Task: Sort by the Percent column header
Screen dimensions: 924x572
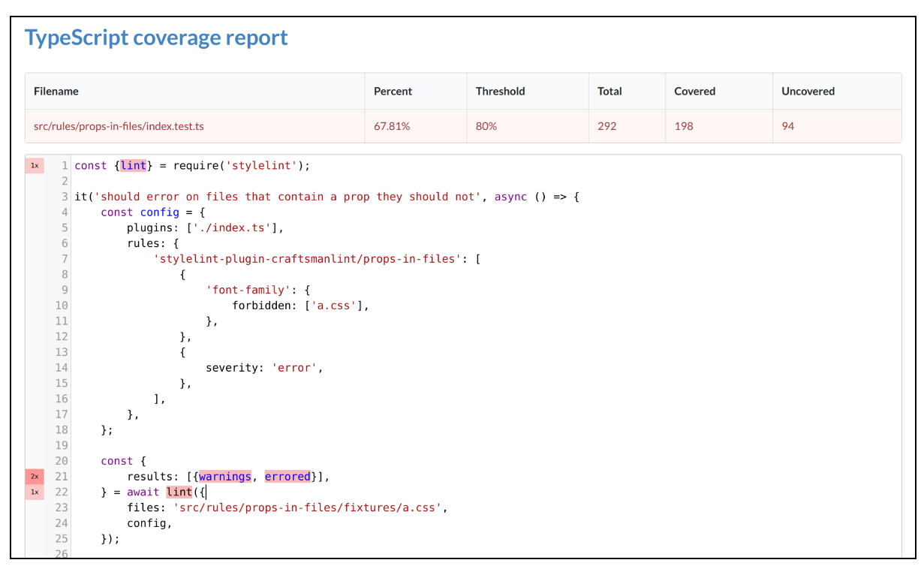Action: (x=393, y=91)
